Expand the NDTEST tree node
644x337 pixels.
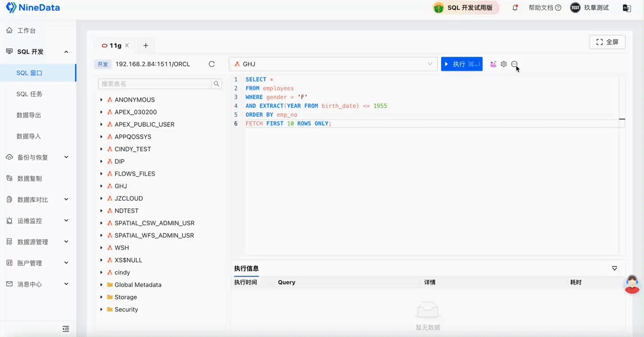coord(101,211)
